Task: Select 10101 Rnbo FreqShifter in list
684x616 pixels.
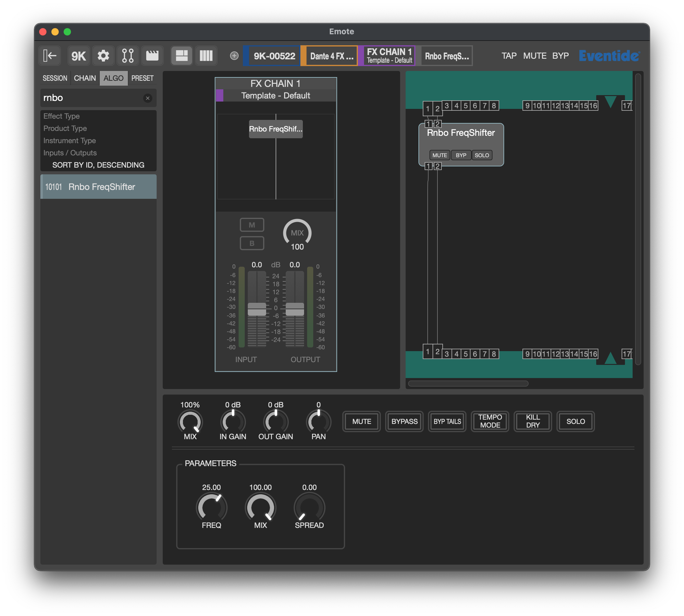Action: (98, 187)
